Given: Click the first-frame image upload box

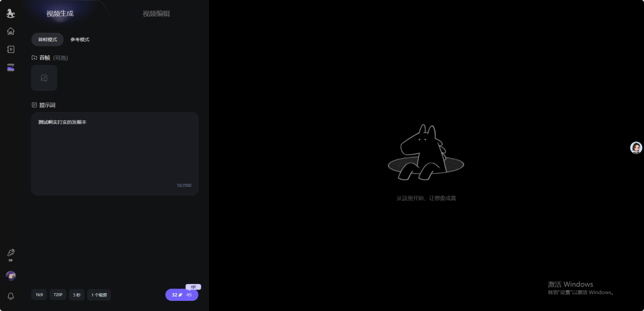Looking at the screenshot, I should 44,78.
